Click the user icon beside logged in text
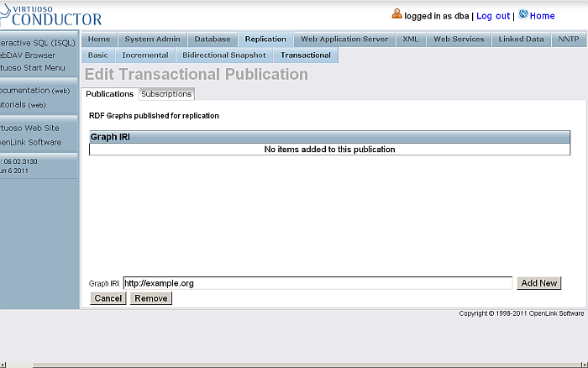The height and width of the screenshot is (368, 588). 397,14
